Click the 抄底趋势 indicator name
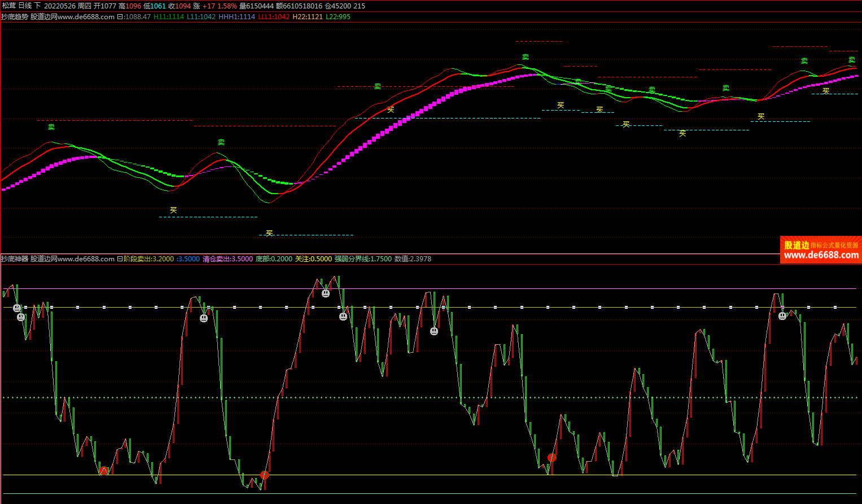The height and width of the screenshot is (504, 862). click(x=15, y=17)
